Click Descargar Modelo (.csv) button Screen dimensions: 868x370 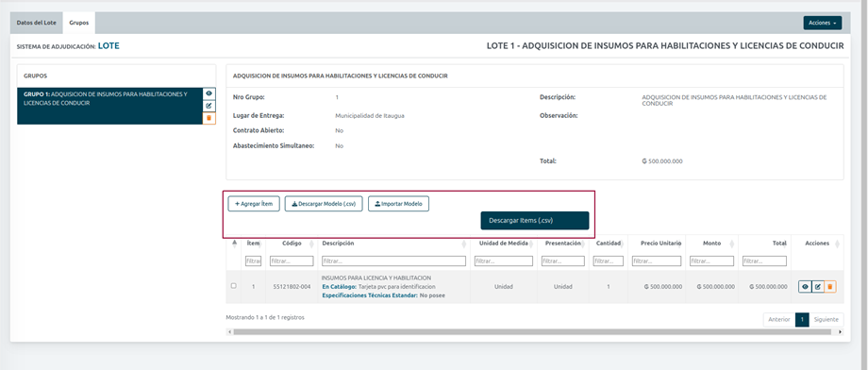[x=324, y=204]
